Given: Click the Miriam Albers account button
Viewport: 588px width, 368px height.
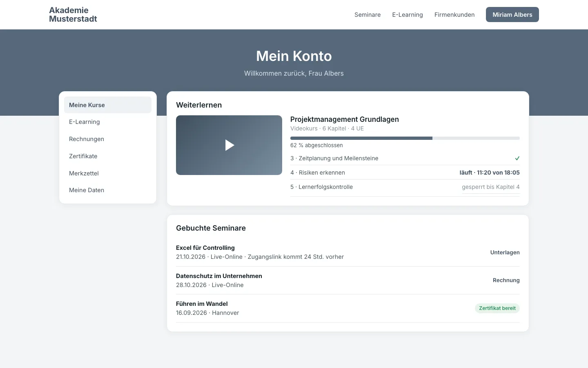Looking at the screenshot, I should (x=512, y=15).
